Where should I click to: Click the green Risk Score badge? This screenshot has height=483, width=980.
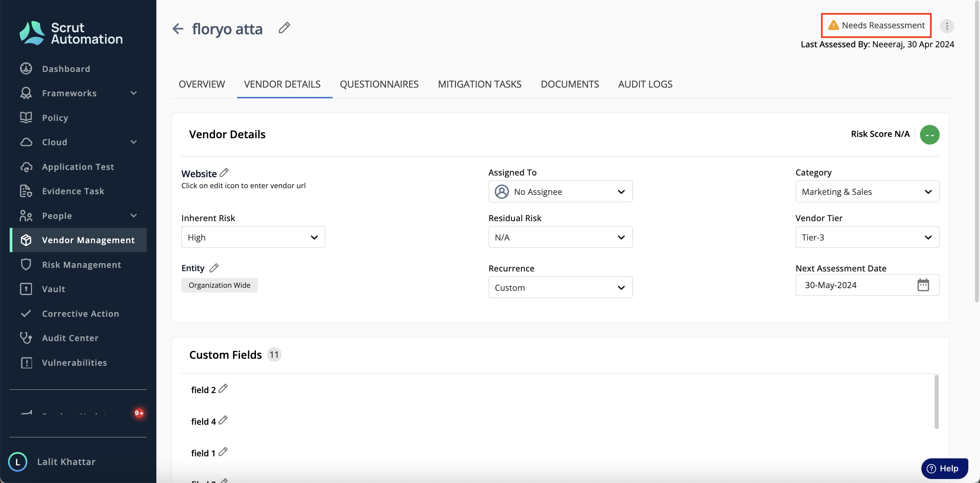(x=929, y=135)
